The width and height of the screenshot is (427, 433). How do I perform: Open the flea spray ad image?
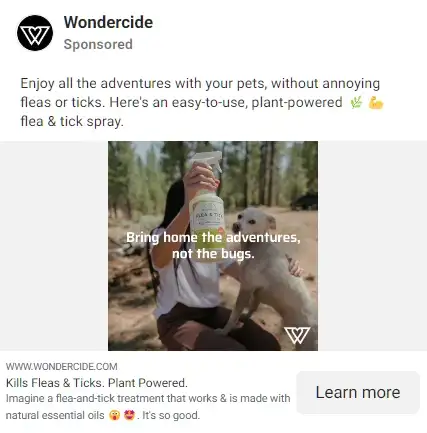point(213,246)
